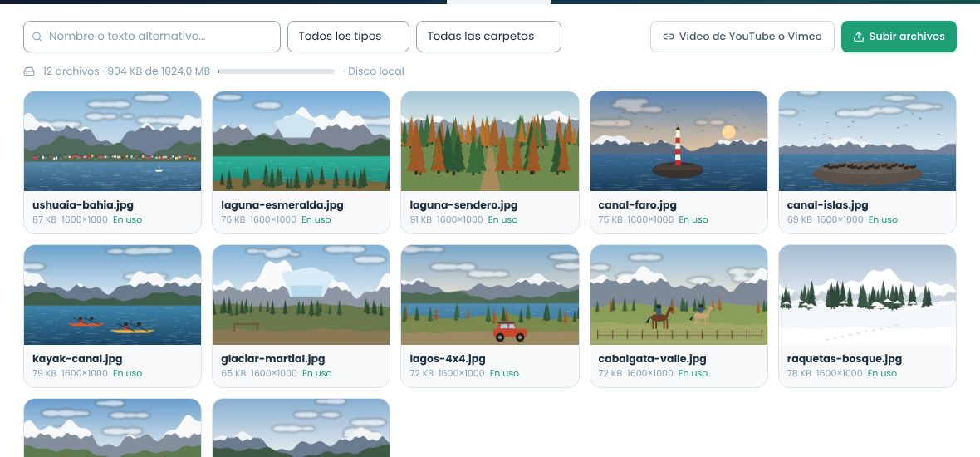This screenshot has height=457, width=980.
Task: Focus the Nombre o texto alternativo search field
Action: click(152, 37)
